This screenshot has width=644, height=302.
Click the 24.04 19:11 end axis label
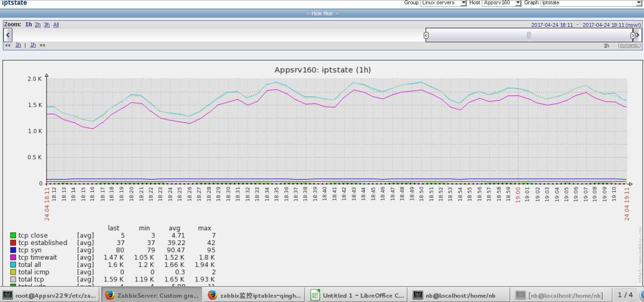(627, 204)
